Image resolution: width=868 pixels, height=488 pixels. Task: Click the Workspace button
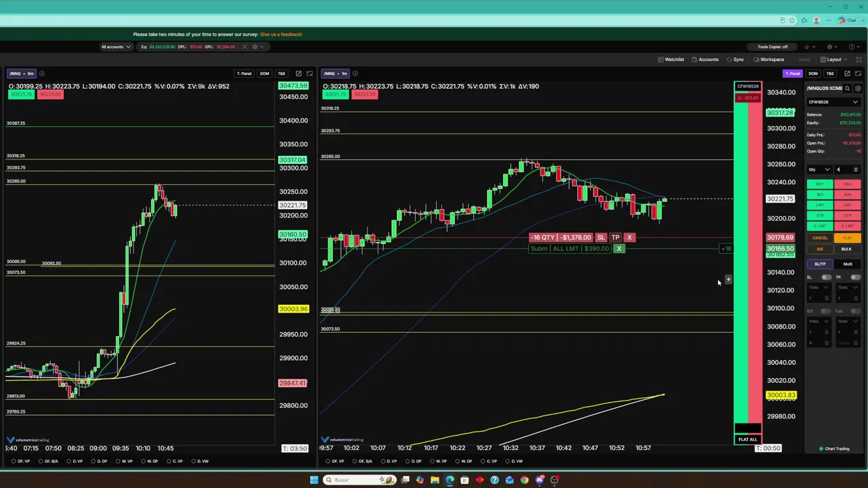click(769, 59)
